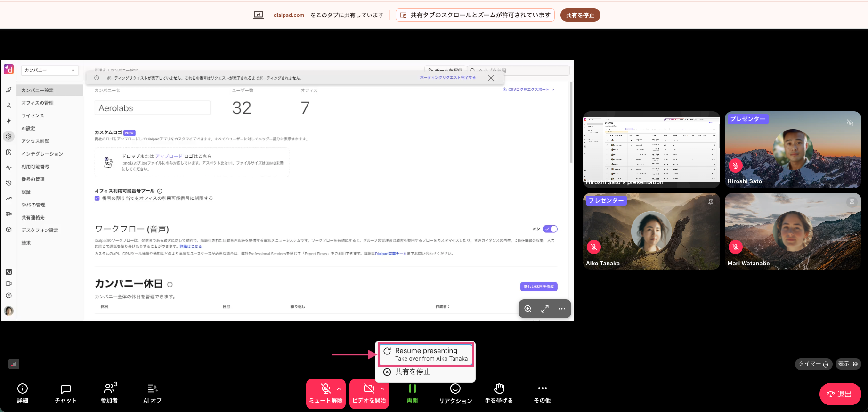This screenshot has width=868, height=412.
Task: Click the info icon beside カンパニー休日
Action: coord(170,285)
